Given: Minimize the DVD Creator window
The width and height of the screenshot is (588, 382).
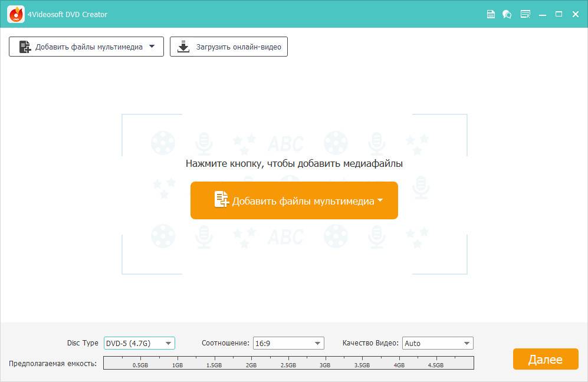Looking at the screenshot, I should click(x=543, y=14).
